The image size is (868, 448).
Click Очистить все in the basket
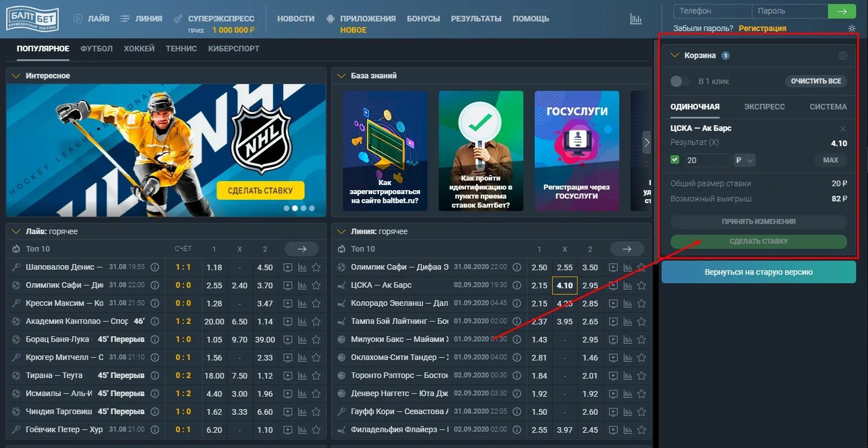(x=816, y=81)
